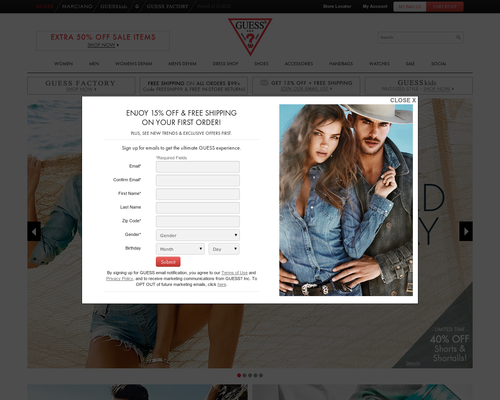
Task: Click the MY BAG button
Action: pyautogui.click(x=410, y=7)
